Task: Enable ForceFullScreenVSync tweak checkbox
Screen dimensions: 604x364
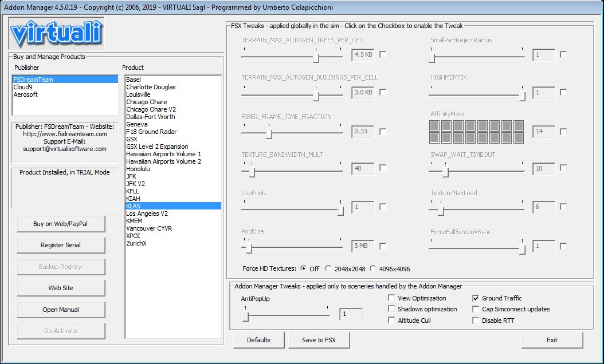Action: 563,246
